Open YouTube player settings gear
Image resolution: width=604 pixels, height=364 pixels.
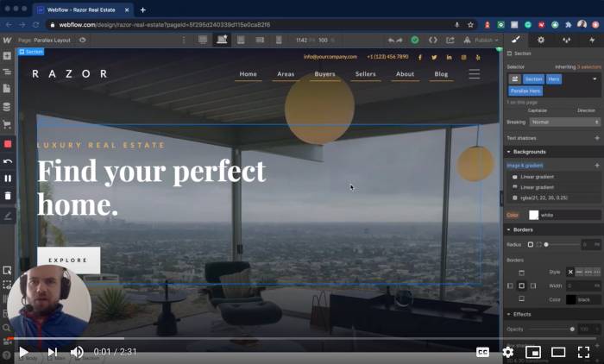507,352
